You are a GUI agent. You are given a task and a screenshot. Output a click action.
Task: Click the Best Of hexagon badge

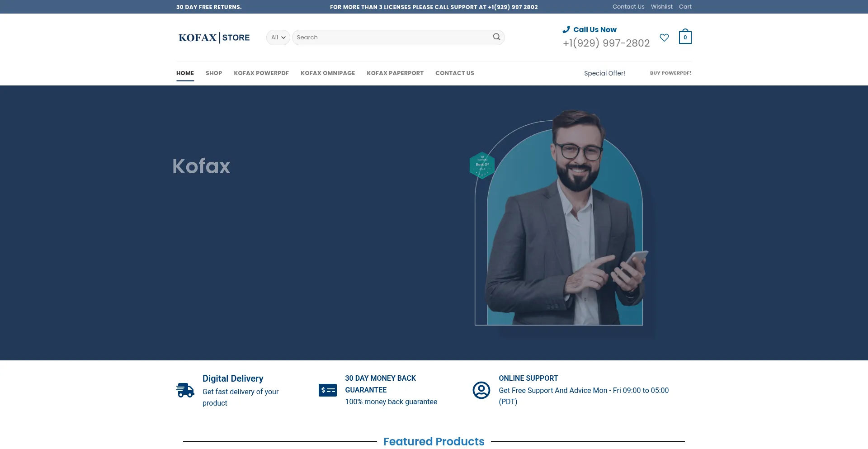pyautogui.click(x=482, y=165)
